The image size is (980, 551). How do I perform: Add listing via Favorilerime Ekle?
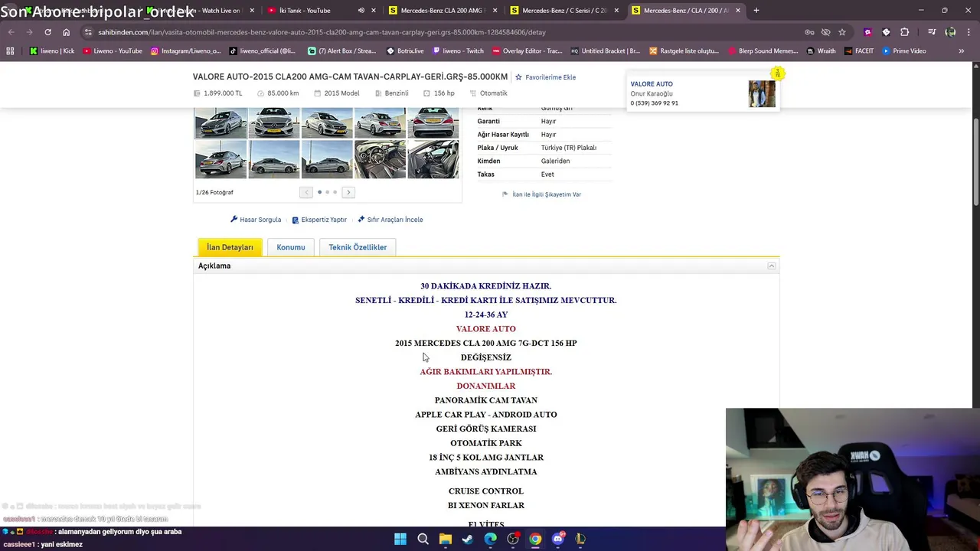click(545, 77)
